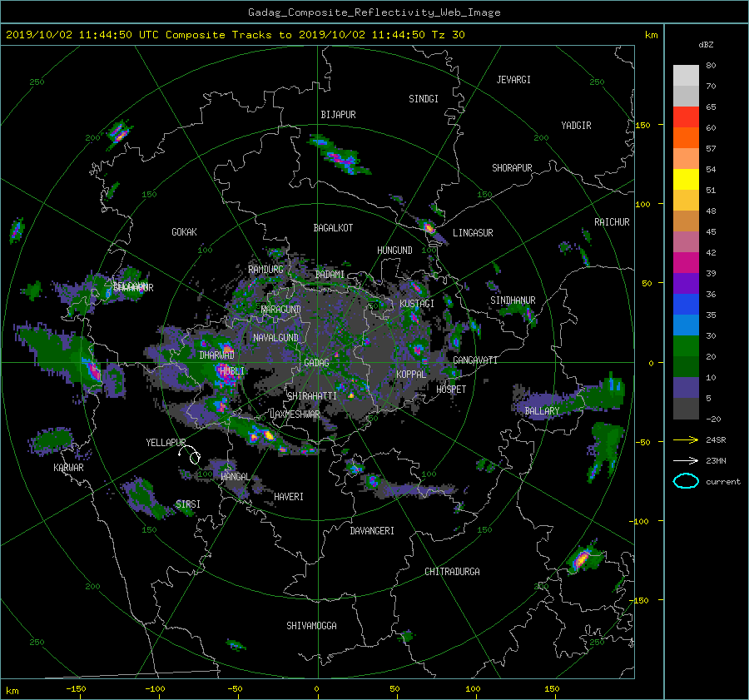This screenshot has width=749, height=700.
Task: Click the dBZ legend heading
Action: [706, 44]
